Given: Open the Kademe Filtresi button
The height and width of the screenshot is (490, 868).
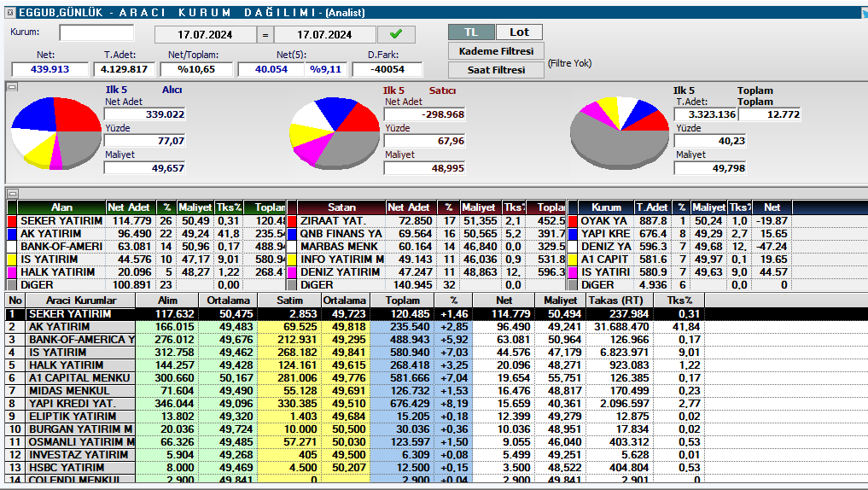Looking at the screenshot, I should (496, 51).
